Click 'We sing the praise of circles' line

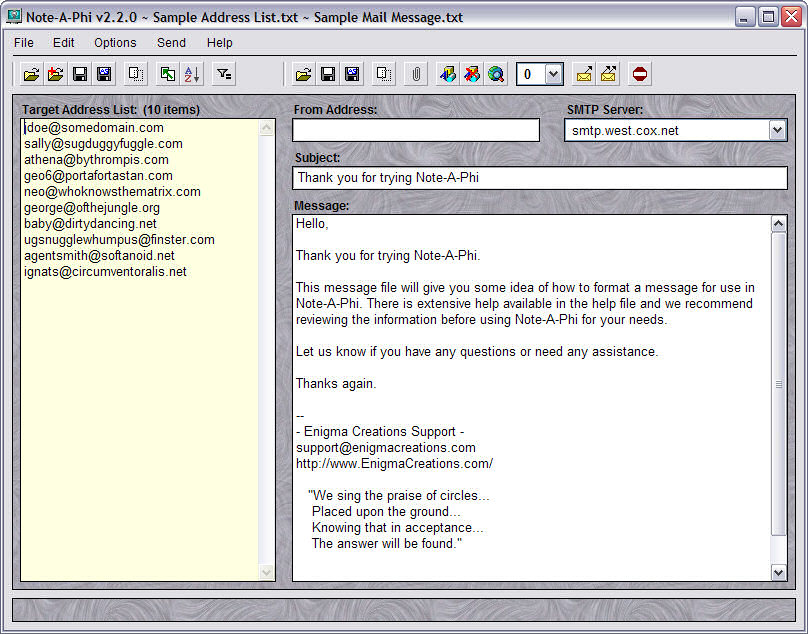[x=399, y=495]
